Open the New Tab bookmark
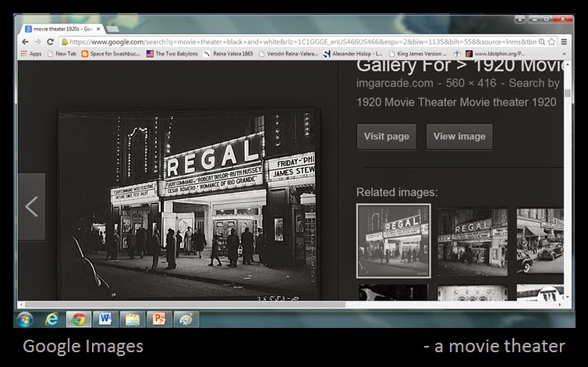Viewport: 588px width, 367px height. (x=62, y=54)
